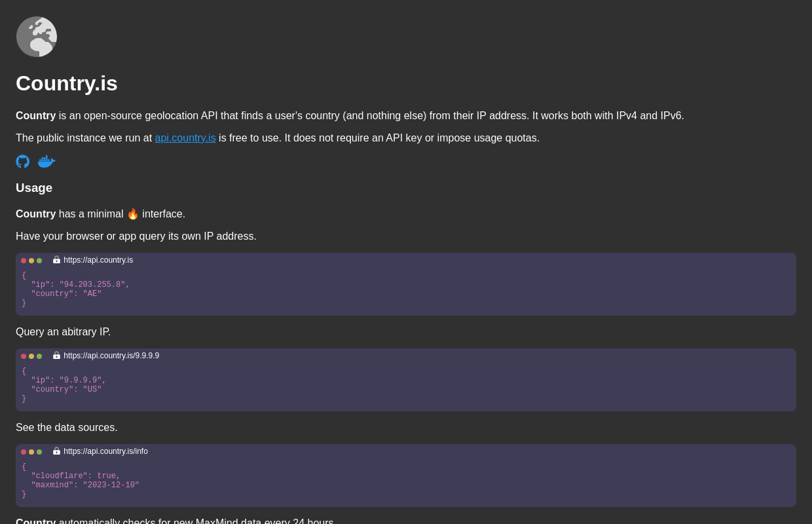Click the lock icon beside the 9.9.9.9 URL
Image resolution: width=812 pixels, height=524 pixels.
click(56, 356)
